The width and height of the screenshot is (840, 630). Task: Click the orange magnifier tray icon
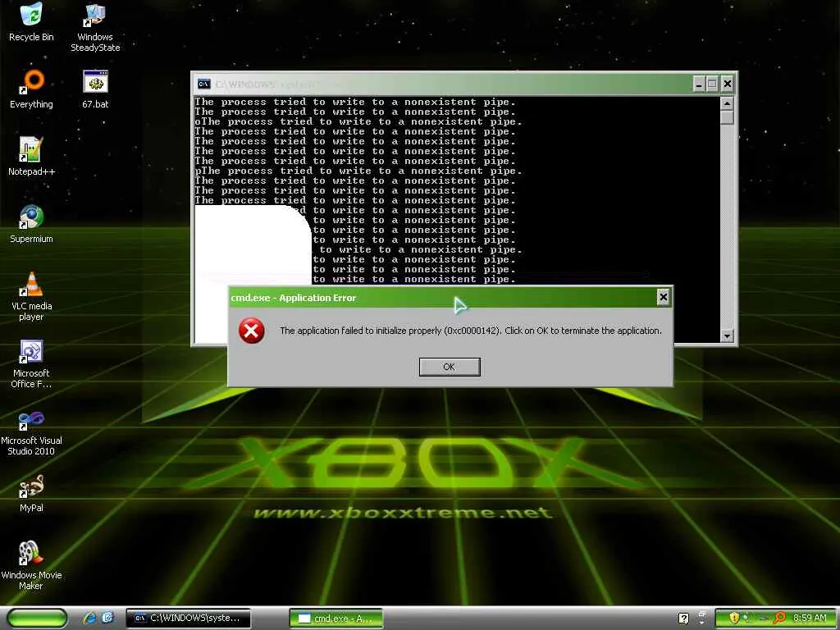coord(779,619)
